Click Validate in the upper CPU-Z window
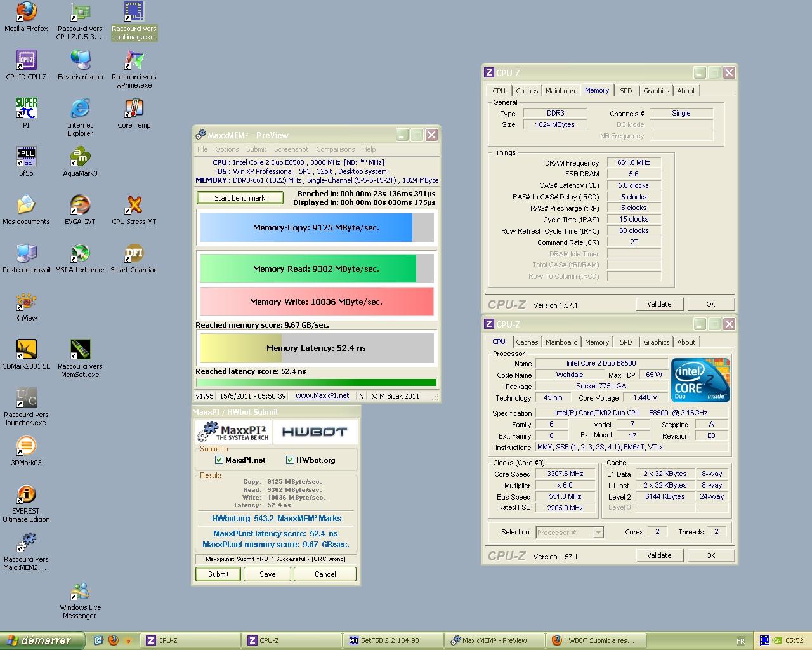The height and width of the screenshot is (650, 812). [659, 304]
